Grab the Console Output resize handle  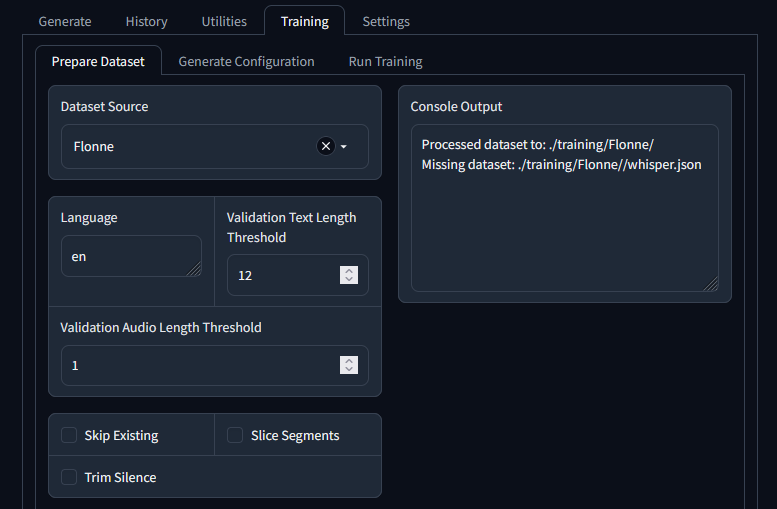pos(711,284)
